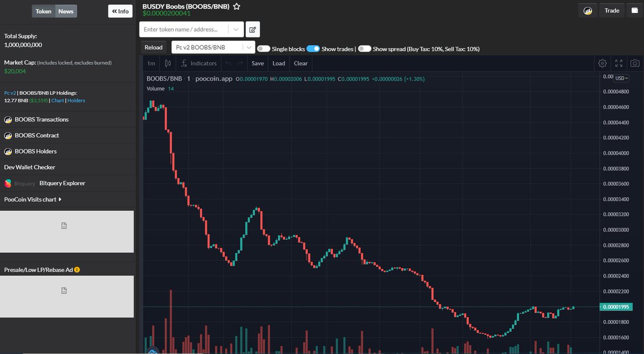Open the USD currency dropdown on price axis
Screen dimensions: 644x354
pyautogui.click(x=621, y=78)
